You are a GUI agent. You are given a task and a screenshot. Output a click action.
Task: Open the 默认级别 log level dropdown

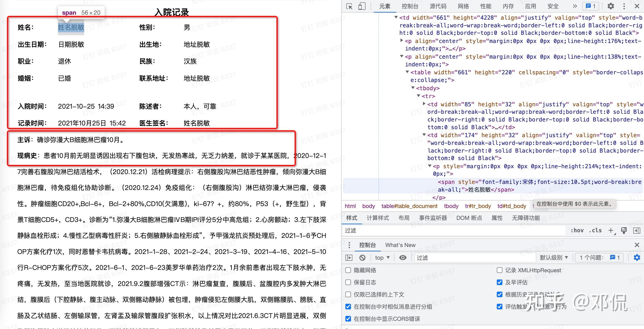pyautogui.click(x=554, y=257)
